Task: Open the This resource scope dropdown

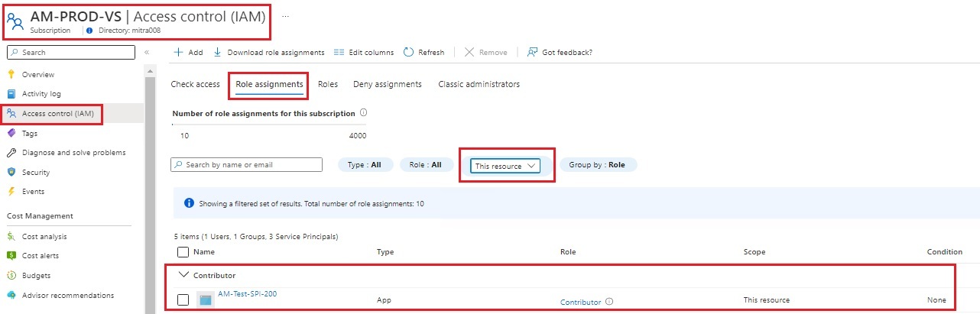Action: tap(505, 166)
